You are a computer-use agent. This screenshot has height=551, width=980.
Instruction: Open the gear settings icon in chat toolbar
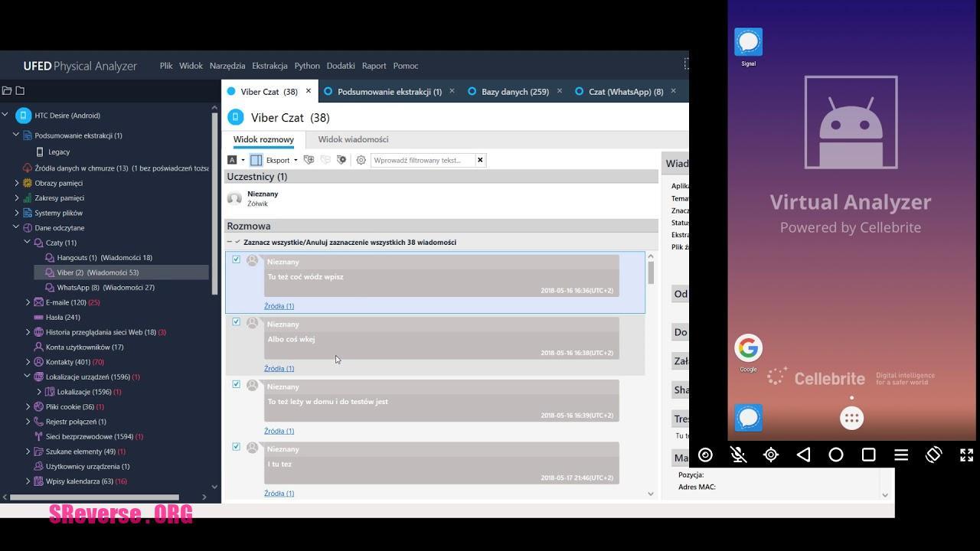click(361, 160)
